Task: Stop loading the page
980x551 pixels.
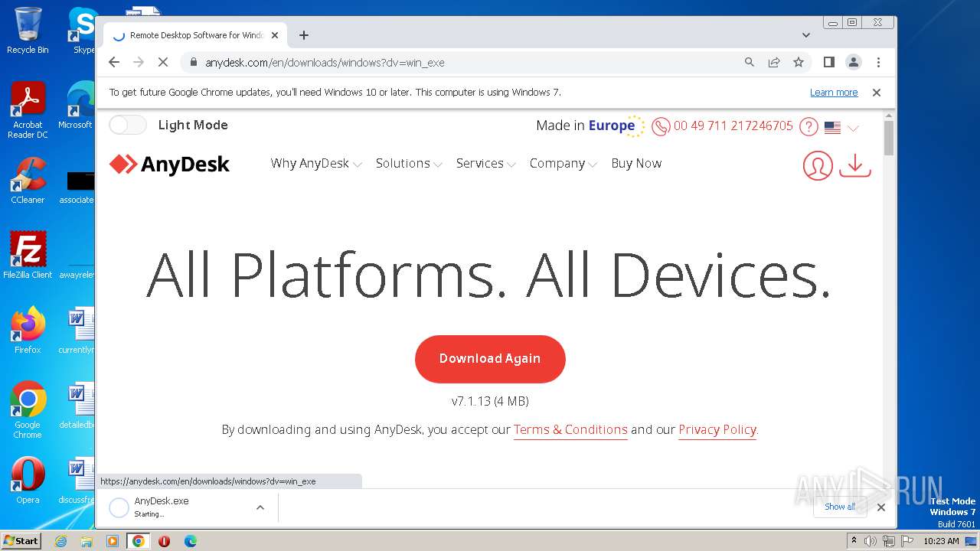Action: click(162, 62)
